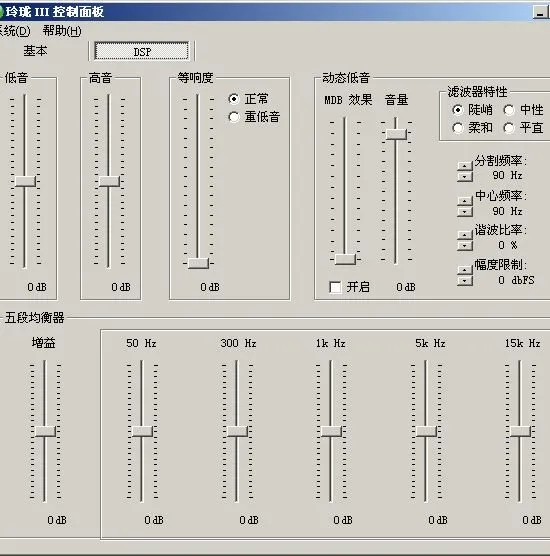Increase 谐波比率 with up arrow
This screenshot has height=556, width=550.
(465, 235)
